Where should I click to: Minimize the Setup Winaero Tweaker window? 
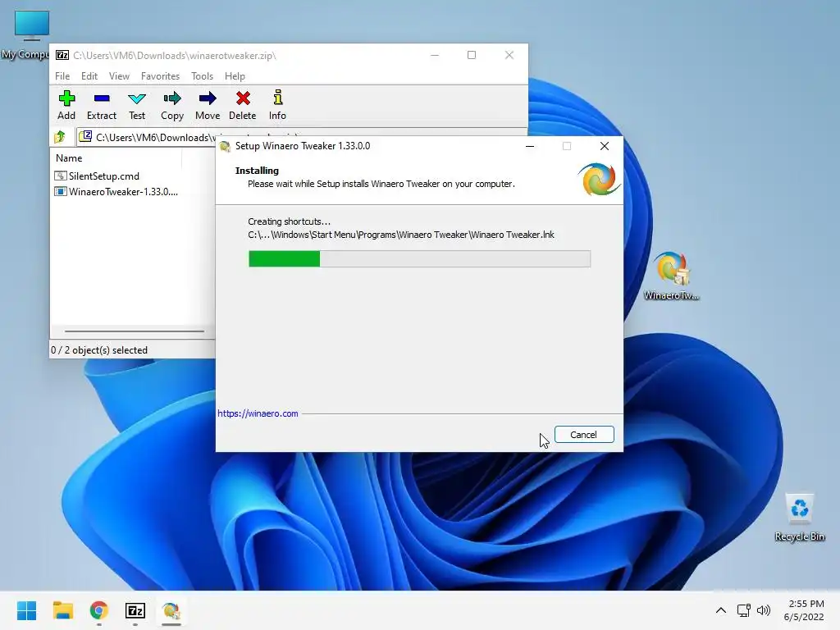coord(530,146)
